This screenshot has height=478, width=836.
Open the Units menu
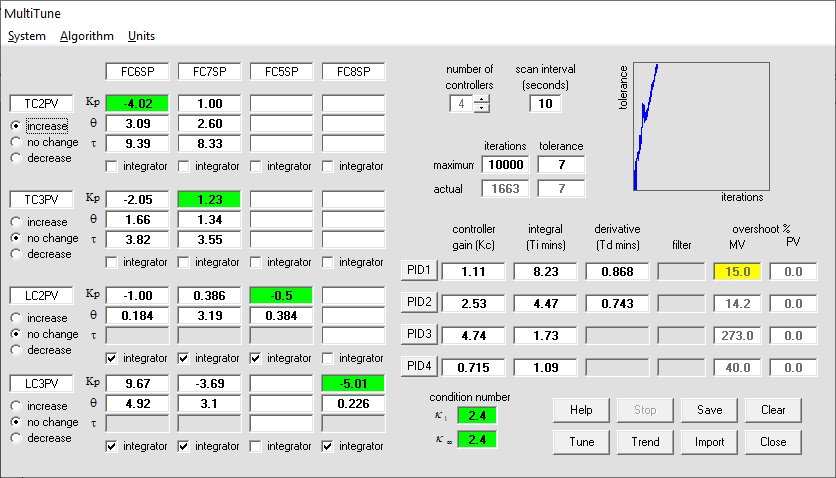pos(141,36)
